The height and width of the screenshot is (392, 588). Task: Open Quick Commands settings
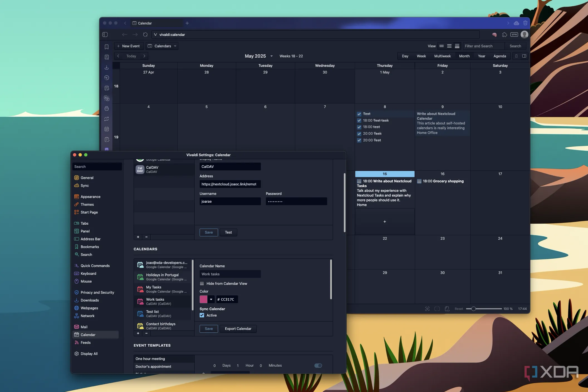tap(95, 266)
